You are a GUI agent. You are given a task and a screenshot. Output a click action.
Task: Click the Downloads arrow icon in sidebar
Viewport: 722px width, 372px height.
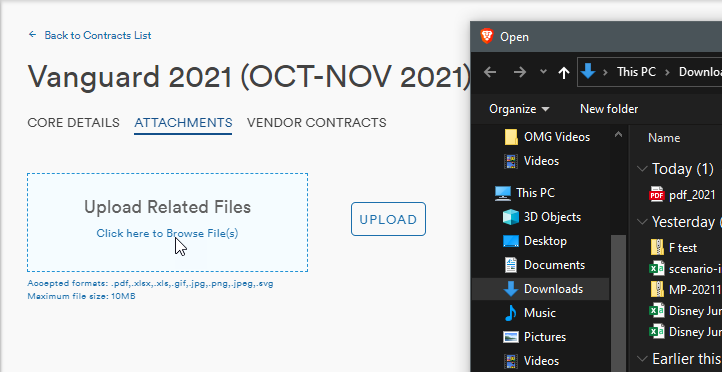pos(511,289)
